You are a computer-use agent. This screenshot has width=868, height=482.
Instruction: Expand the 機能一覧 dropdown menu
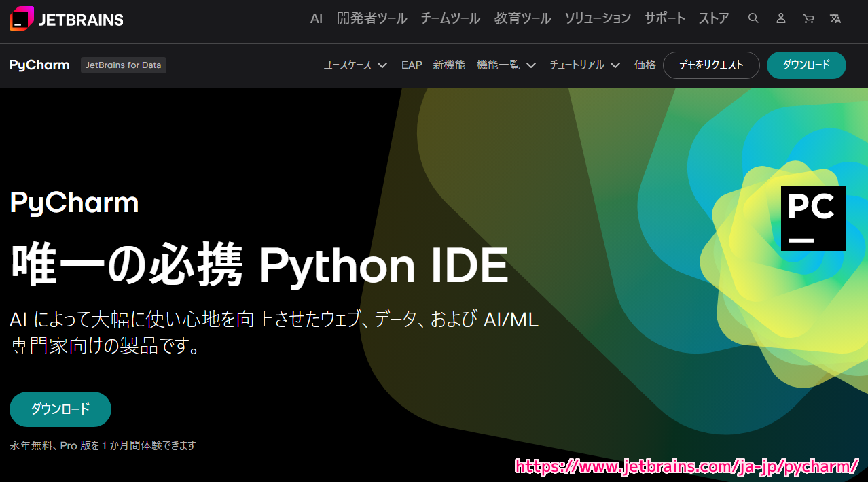[x=506, y=65]
